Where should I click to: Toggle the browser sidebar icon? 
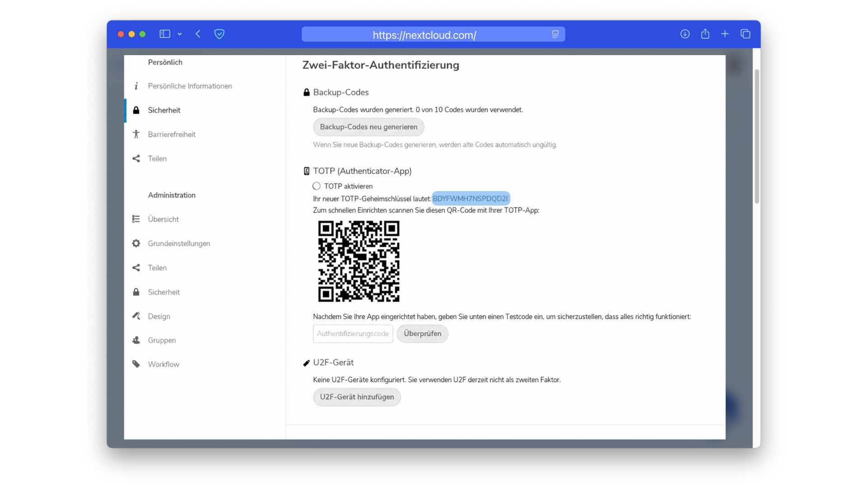click(x=165, y=34)
